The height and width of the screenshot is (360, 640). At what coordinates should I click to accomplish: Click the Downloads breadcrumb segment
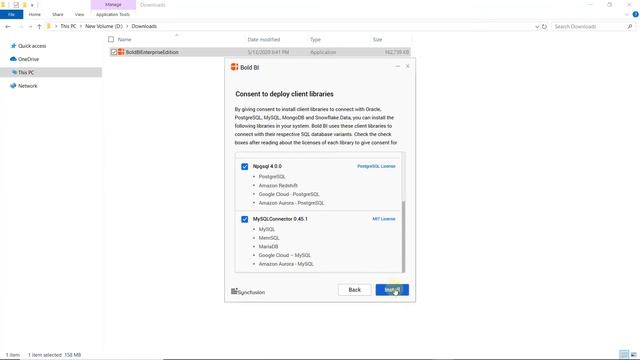pyautogui.click(x=144, y=26)
